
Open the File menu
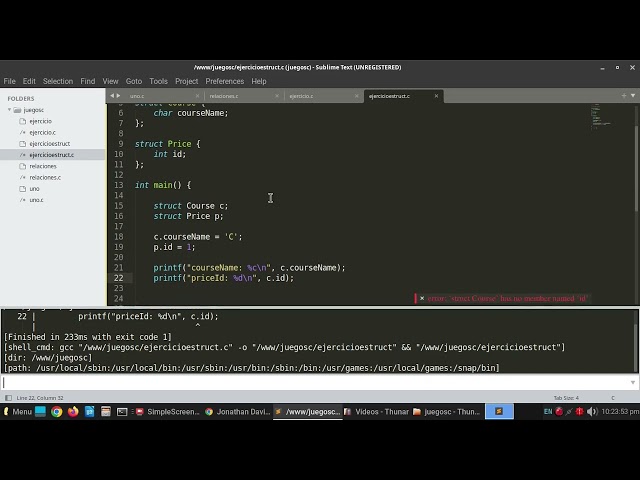coord(9,81)
